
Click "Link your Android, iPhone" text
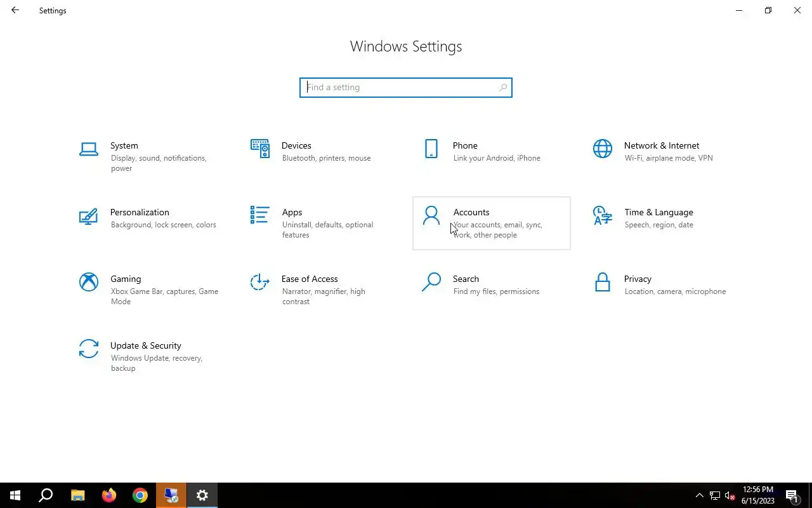pos(497,158)
